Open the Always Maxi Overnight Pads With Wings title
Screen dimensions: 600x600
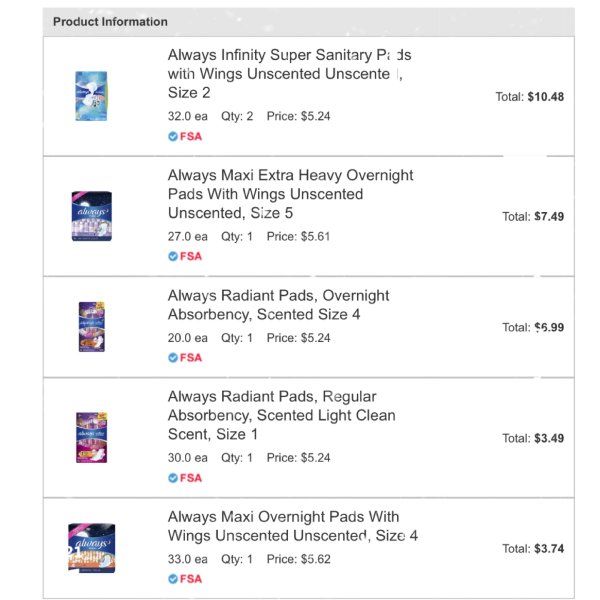(x=293, y=526)
